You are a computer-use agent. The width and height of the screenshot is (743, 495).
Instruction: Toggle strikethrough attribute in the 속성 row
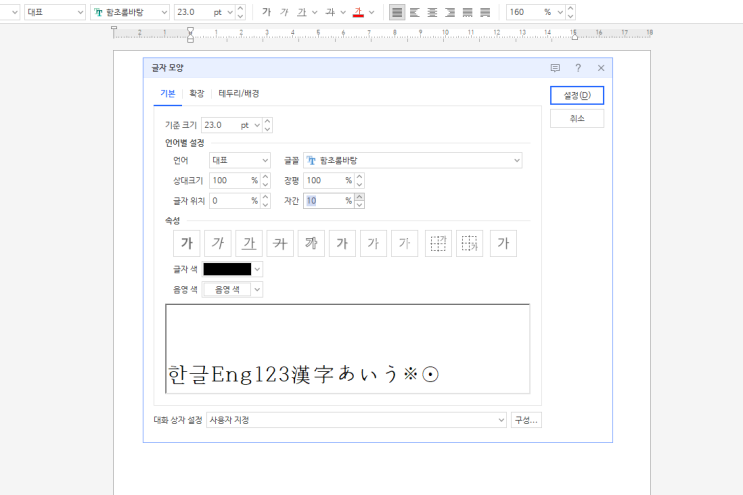[280, 243]
